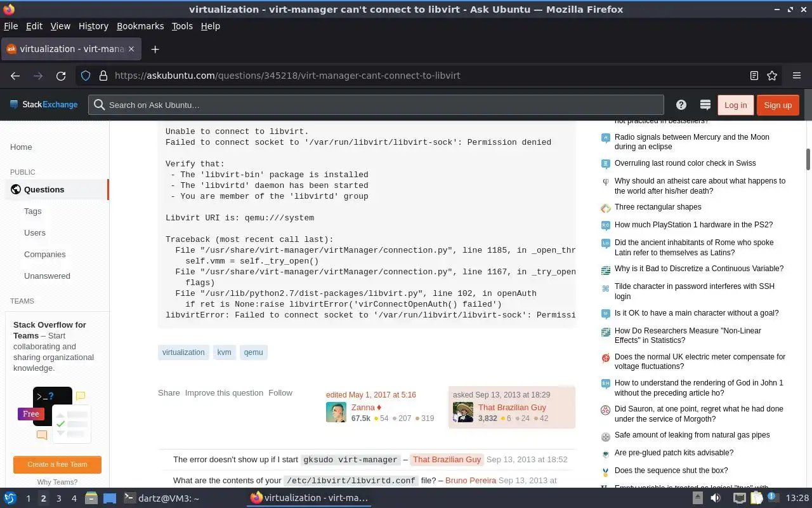The height and width of the screenshot is (508, 812).
Task: Go back using the browser back arrow
Action: coord(15,76)
